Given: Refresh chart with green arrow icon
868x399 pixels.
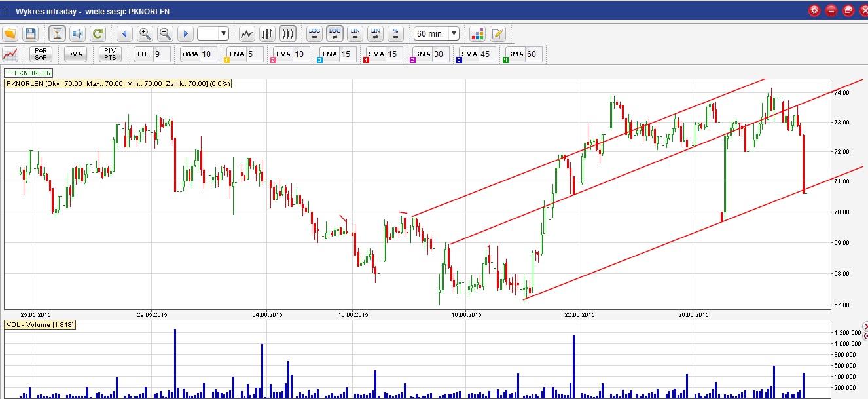Looking at the screenshot, I should click(x=98, y=33).
